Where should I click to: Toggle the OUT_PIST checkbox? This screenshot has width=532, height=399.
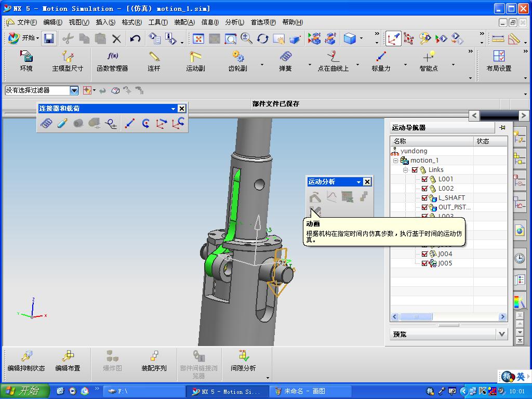click(424, 207)
